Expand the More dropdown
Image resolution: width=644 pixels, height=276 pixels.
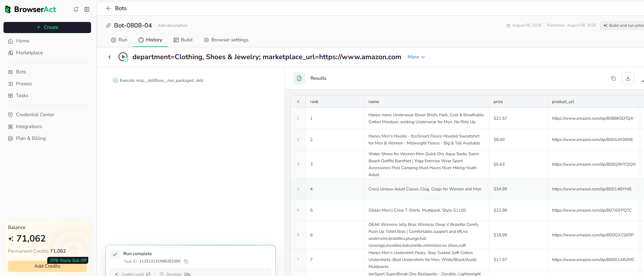tap(416, 57)
